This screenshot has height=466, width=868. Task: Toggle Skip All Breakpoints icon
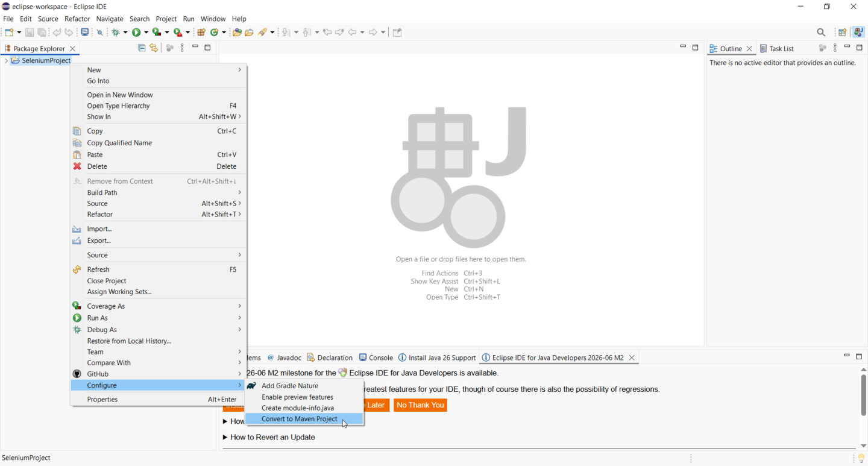pos(100,33)
